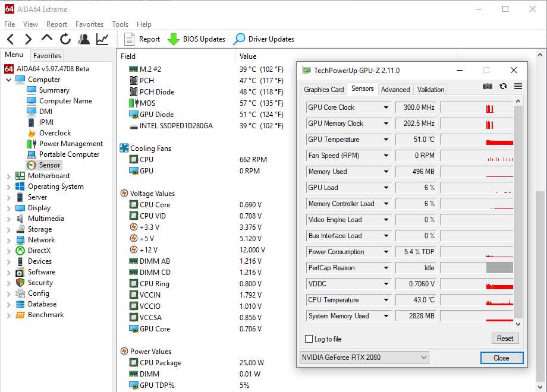Click the VDDC value field 0.7060 V

(x=416, y=284)
